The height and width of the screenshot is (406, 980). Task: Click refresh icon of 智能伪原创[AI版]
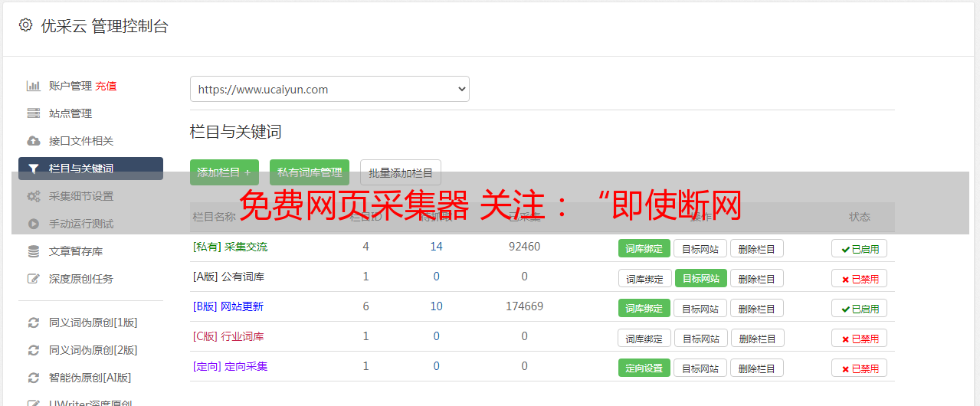[x=33, y=378]
